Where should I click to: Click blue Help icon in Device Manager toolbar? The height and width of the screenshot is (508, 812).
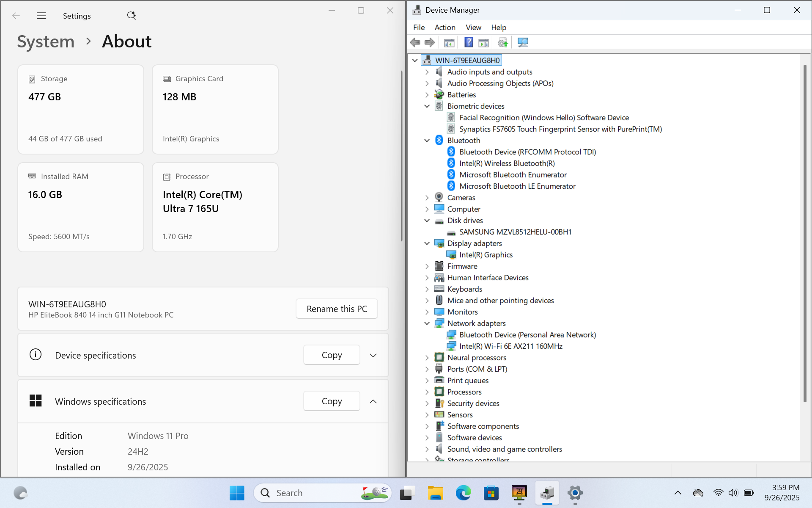469,42
